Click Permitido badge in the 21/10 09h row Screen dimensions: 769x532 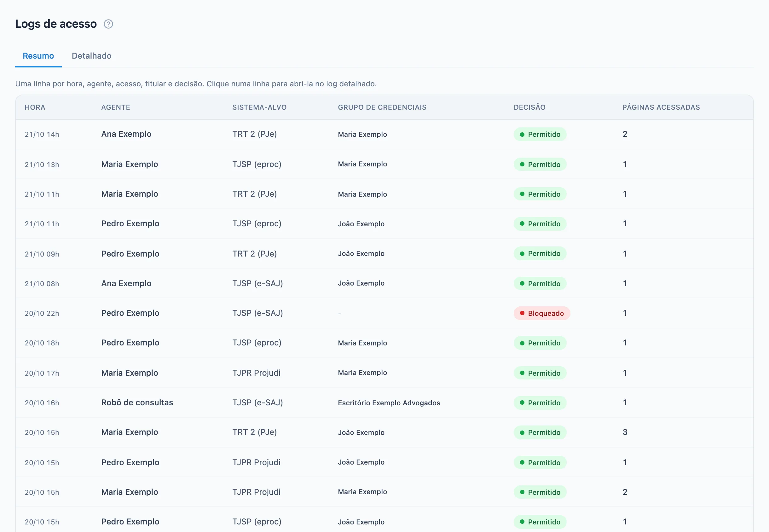pos(540,254)
